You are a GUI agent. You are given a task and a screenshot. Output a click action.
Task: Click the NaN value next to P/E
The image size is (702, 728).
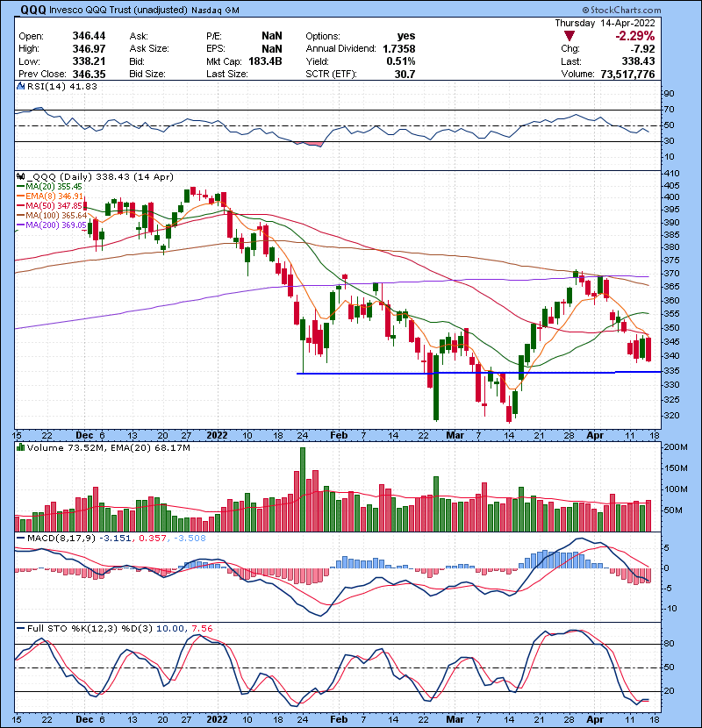272,36
